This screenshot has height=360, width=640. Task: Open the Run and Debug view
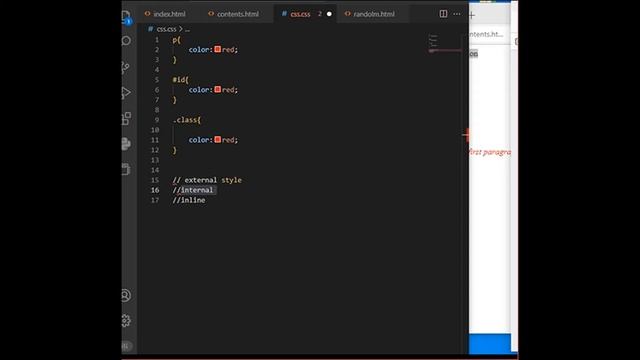tap(126, 93)
